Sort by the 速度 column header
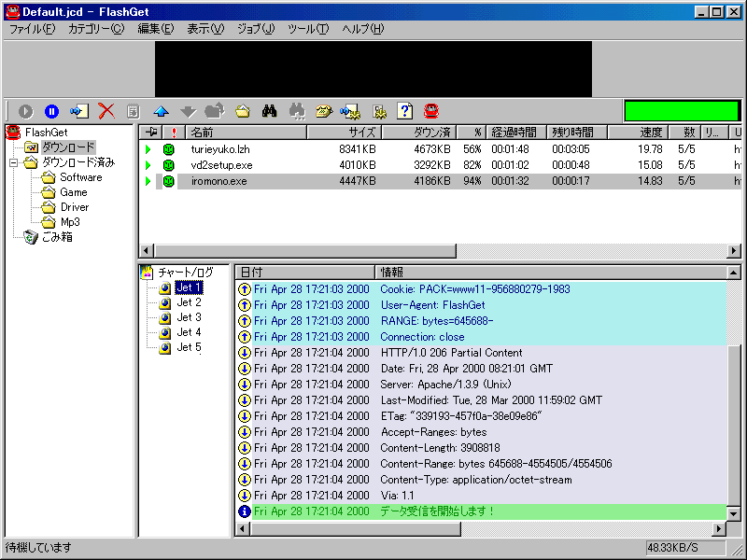The width and height of the screenshot is (747, 560). tap(638, 133)
